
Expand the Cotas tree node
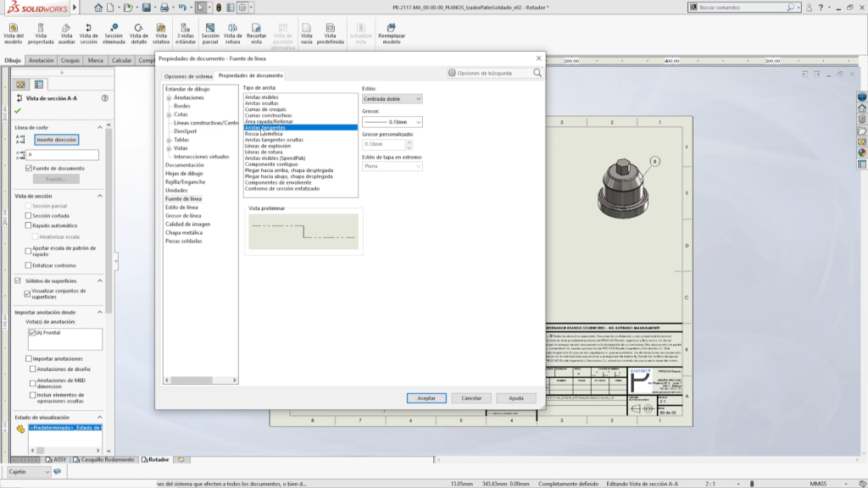169,114
